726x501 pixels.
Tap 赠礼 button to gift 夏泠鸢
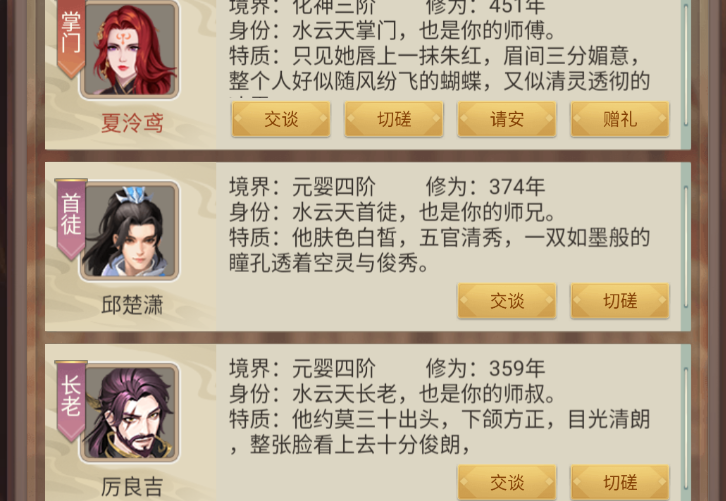click(620, 119)
